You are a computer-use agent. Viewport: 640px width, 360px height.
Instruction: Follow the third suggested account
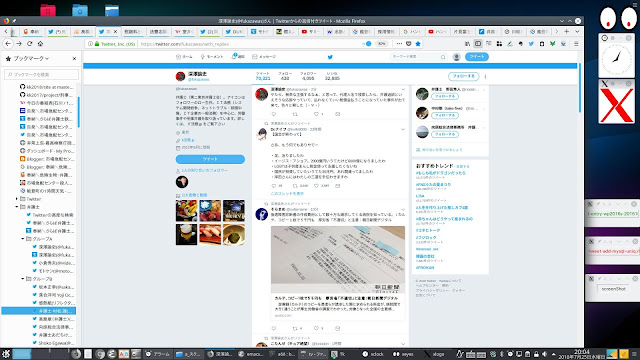pos(445,134)
